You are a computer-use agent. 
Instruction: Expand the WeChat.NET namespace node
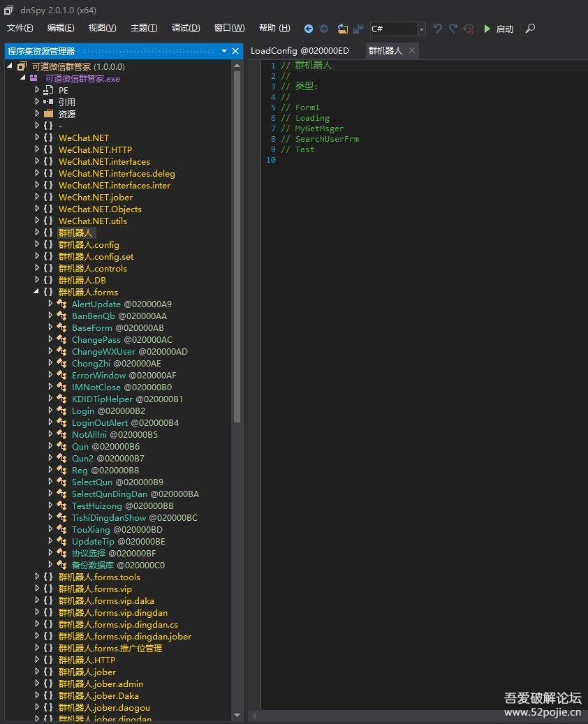pos(37,137)
